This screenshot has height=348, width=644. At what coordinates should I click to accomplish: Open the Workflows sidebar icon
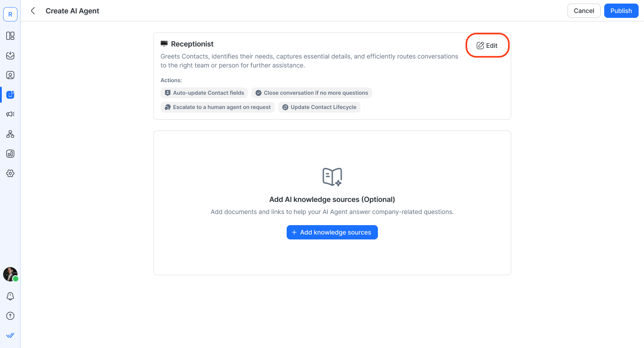point(10,134)
